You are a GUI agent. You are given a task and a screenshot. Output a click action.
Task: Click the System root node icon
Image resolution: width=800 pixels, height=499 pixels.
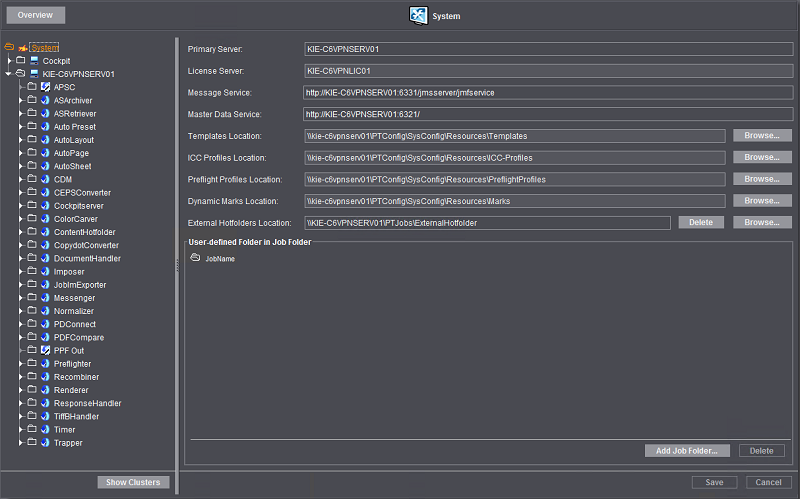point(21,48)
